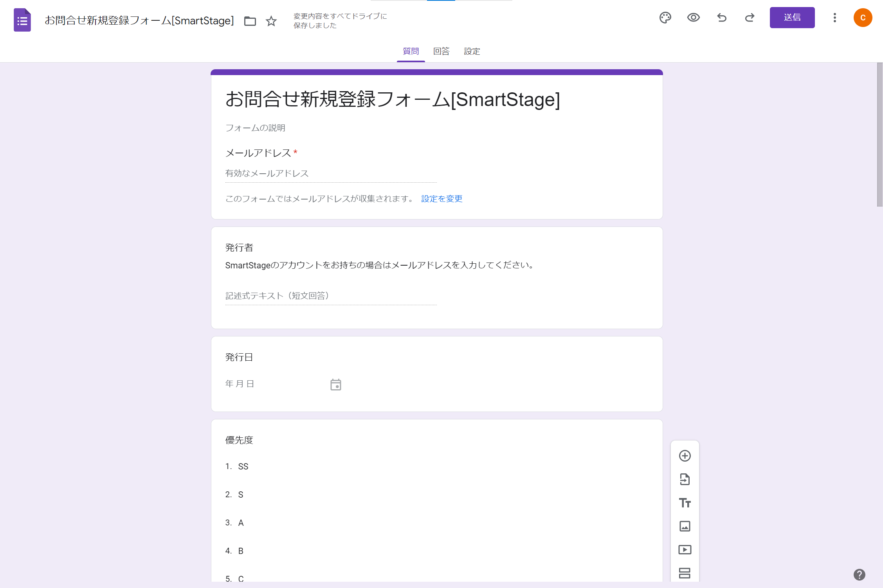Click the drive saved status message
Screen dimensions: 883x588
tap(340, 21)
